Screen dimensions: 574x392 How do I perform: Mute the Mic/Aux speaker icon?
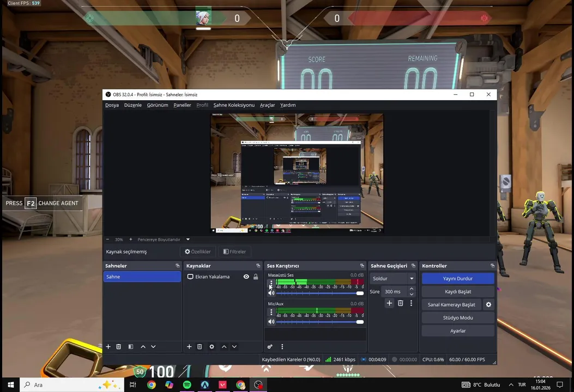tap(271, 322)
